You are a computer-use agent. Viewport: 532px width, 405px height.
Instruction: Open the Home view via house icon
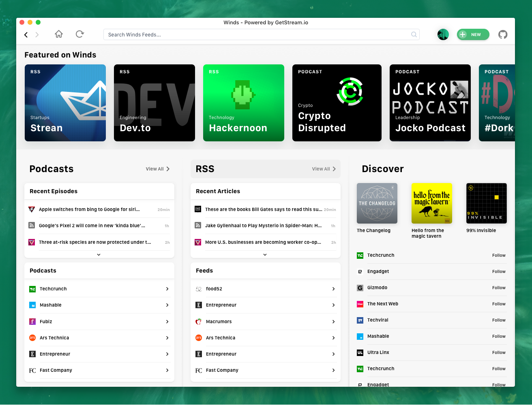tap(59, 34)
